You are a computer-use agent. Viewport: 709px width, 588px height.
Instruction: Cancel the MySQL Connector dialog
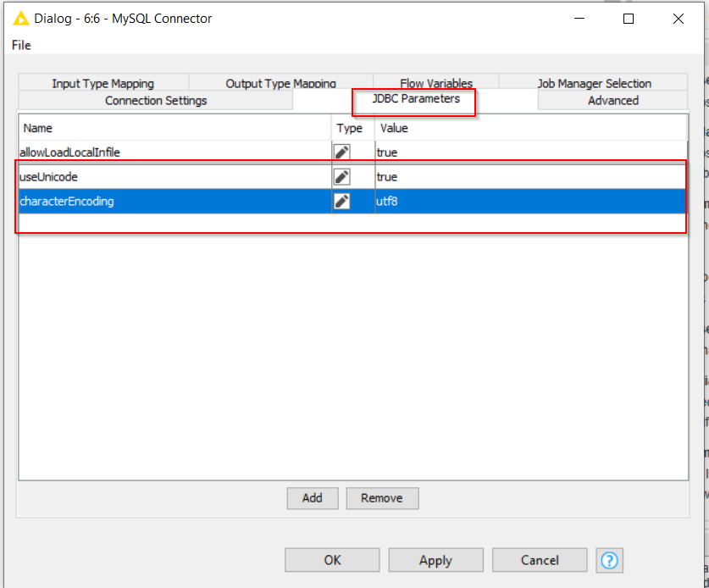click(x=540, y=560)
